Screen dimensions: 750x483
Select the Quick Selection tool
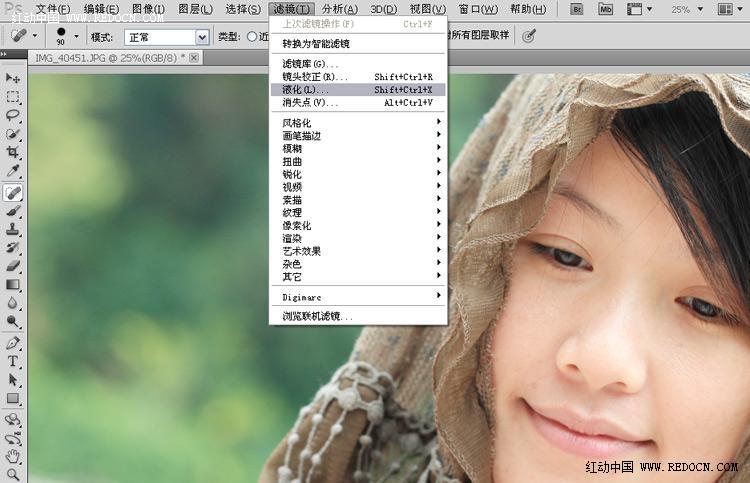[13, 134]
